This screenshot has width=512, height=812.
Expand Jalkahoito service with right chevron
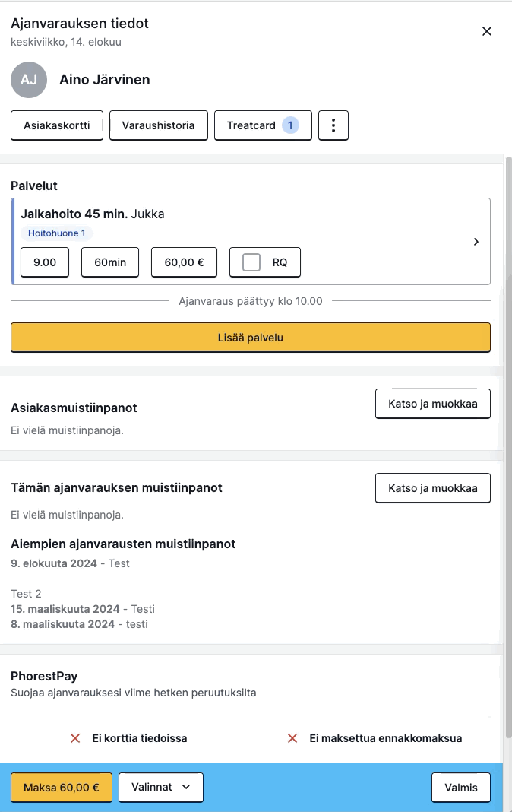coord(476,242)
